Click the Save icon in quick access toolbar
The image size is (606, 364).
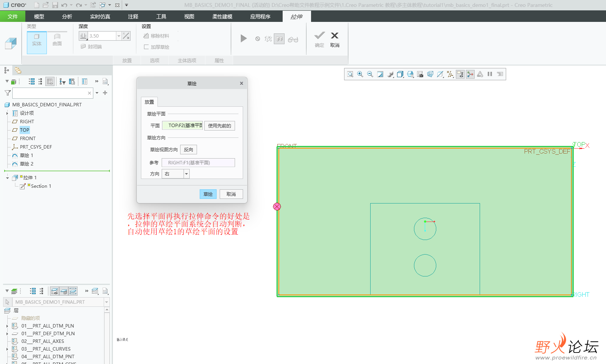pyautogui.click(x=55, y=5)
